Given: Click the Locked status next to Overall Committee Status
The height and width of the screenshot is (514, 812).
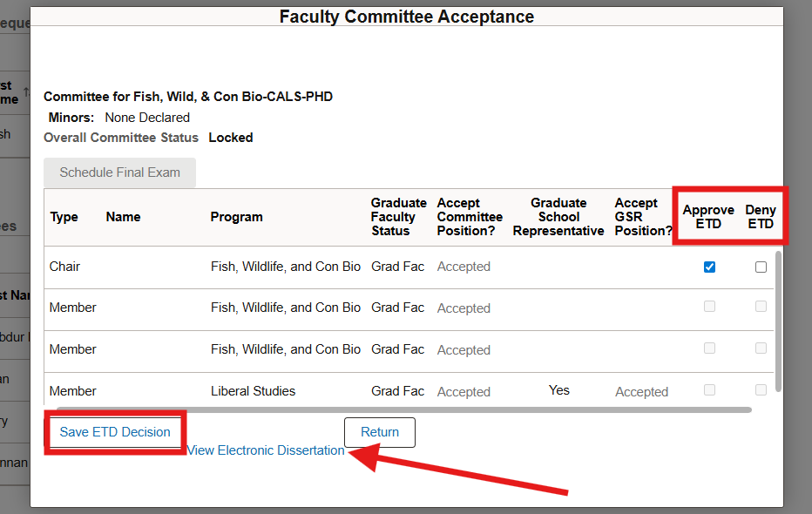Looking at the screenshot, I should (230, 137).
